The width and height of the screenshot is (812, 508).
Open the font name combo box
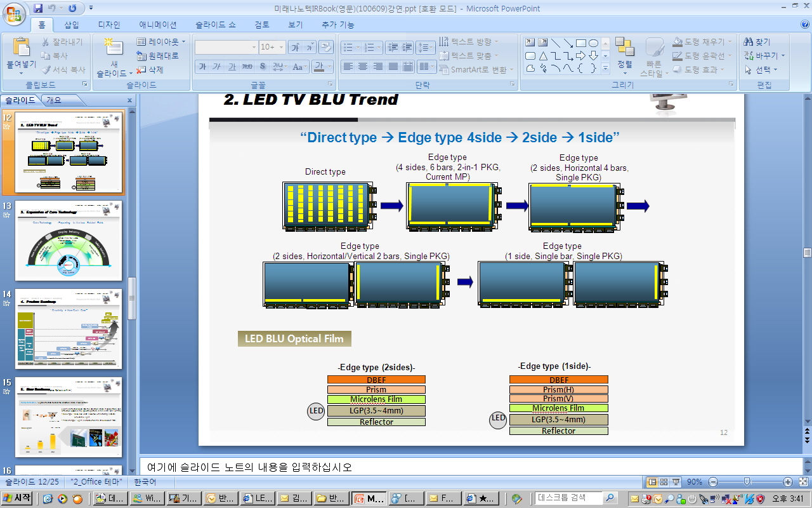[226, 47]
